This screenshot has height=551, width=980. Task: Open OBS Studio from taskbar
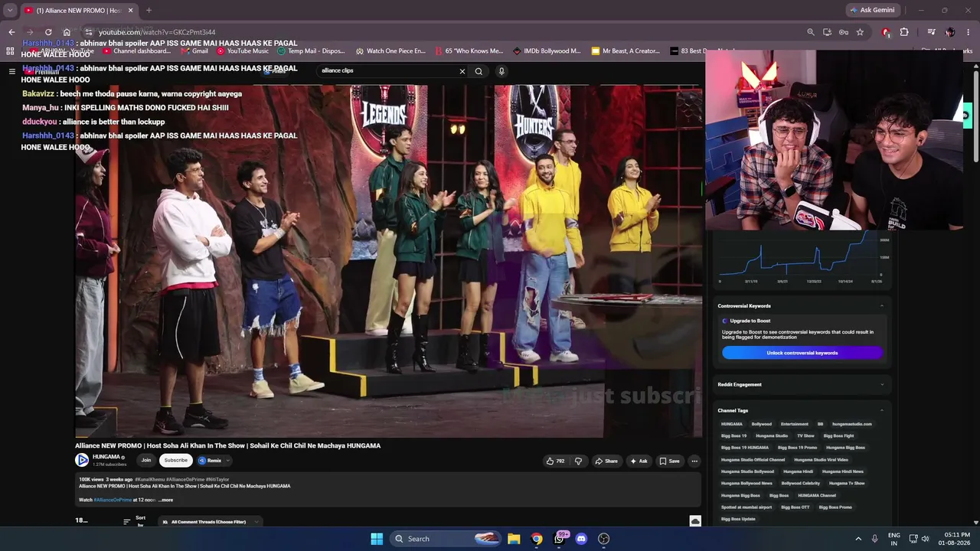[x=603, y=539]
